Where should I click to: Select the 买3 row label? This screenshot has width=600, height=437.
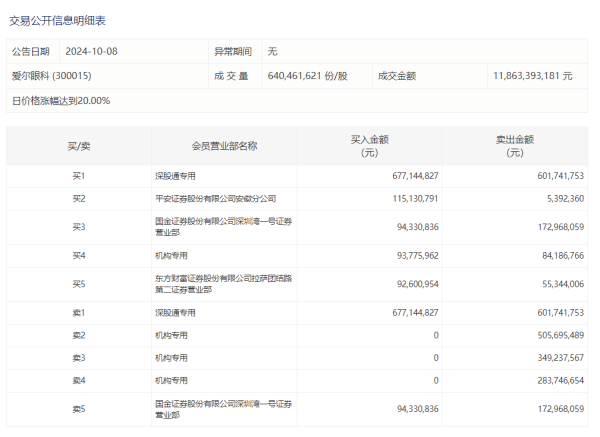79,227
